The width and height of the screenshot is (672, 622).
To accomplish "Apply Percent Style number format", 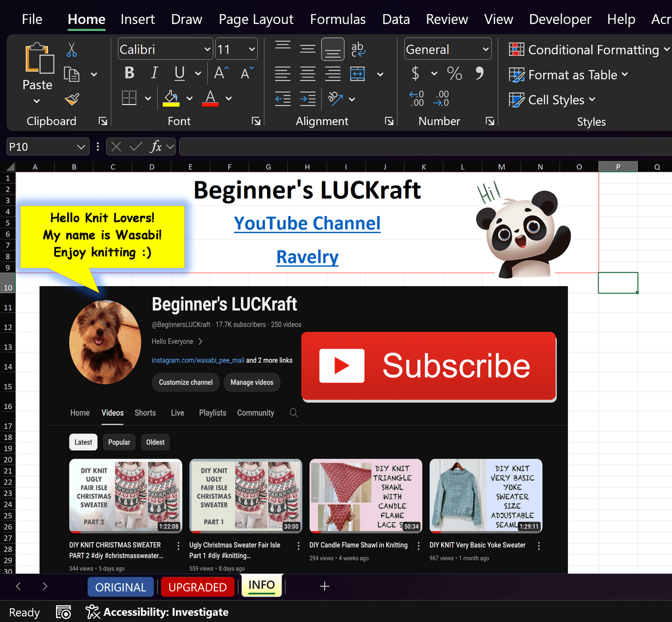I will tap(454, 73).
